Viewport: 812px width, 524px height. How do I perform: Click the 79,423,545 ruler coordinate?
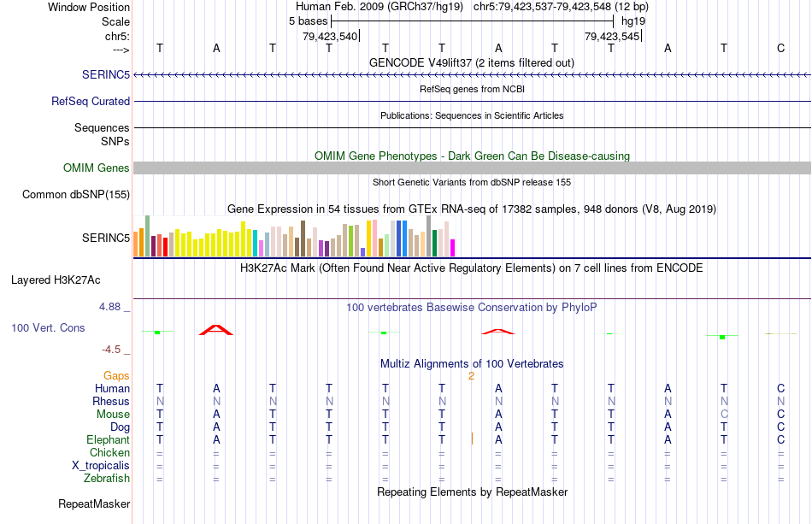pos(612,36)
